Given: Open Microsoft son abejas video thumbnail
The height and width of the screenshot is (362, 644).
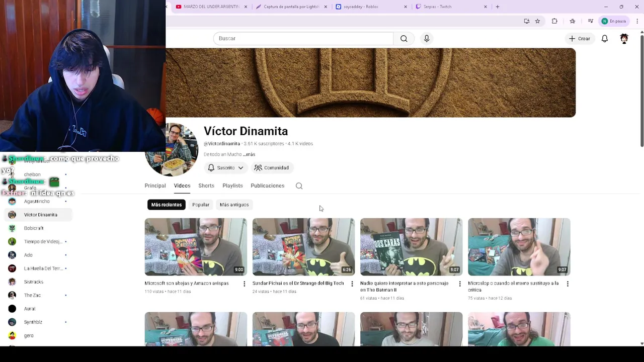Looking at the screenshot, I should pyautogui.click(x=196, y=247).
